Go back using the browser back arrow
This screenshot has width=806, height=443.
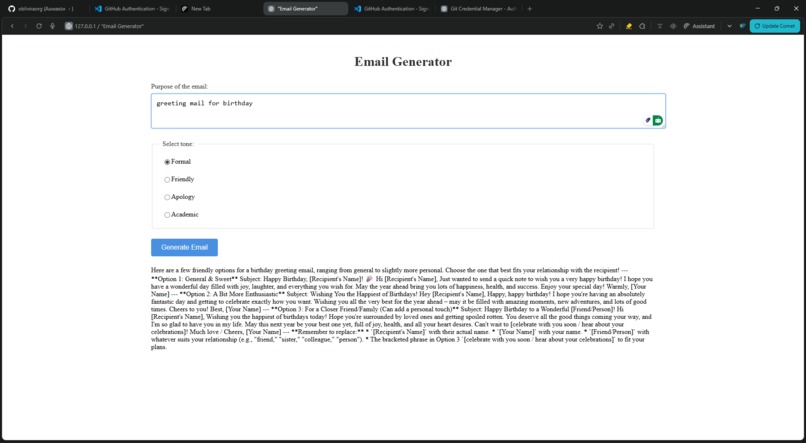point(12,26)
